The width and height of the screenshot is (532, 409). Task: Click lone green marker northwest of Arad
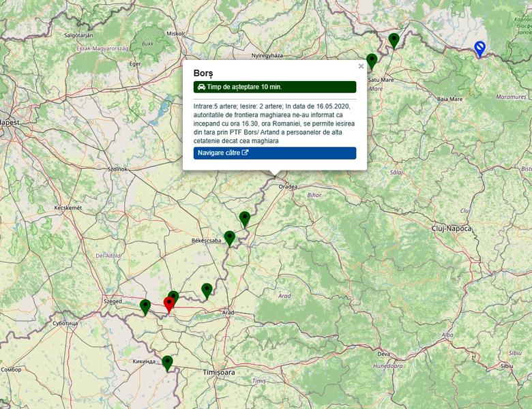[207, 290]
